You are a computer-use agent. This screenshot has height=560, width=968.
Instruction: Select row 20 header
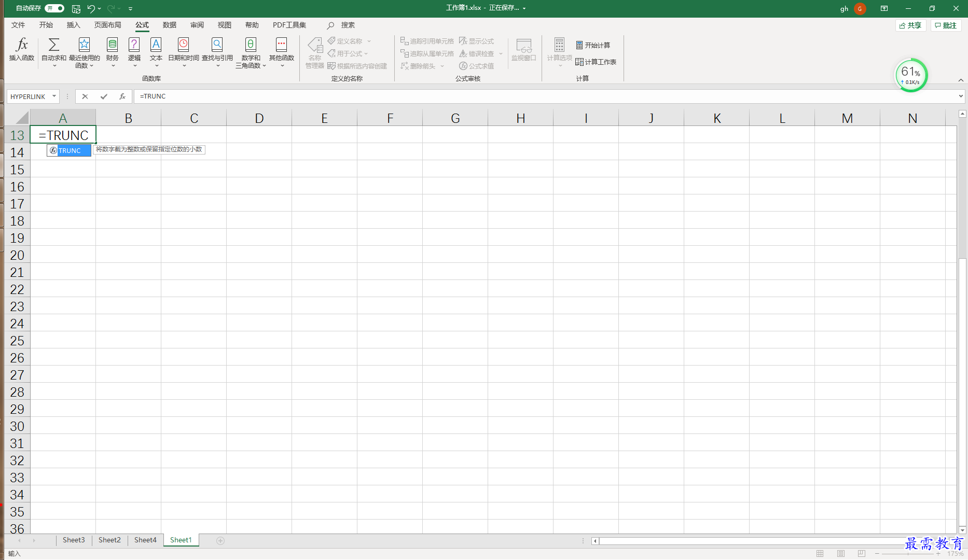17,255
